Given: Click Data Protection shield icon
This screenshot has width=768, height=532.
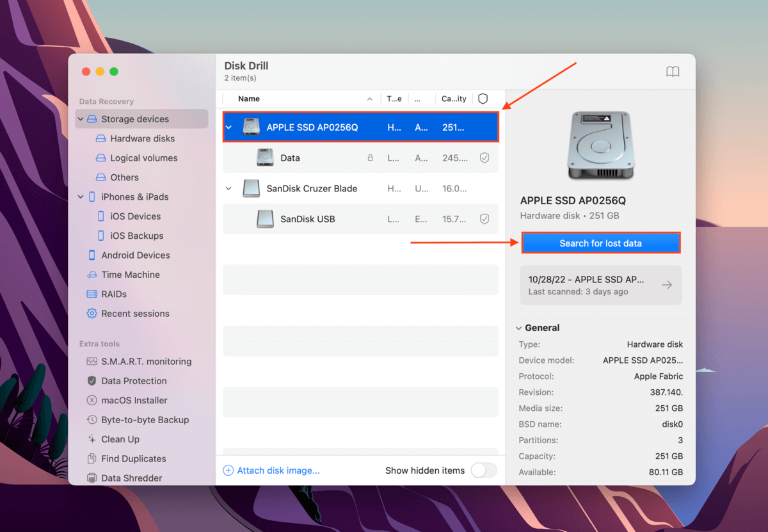Looking at the screenshot, I should pos(92,381).
